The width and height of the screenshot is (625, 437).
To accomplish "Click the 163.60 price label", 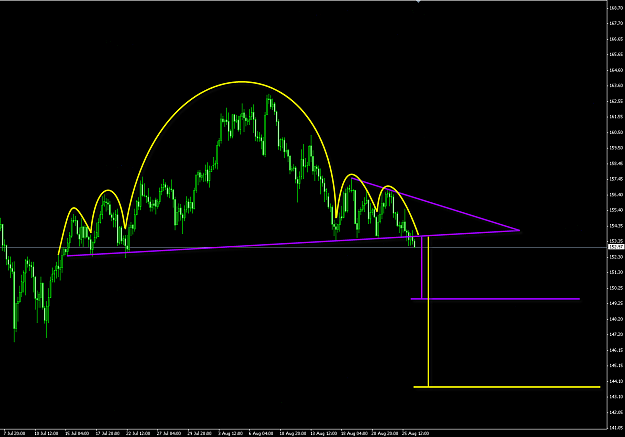I will tap(616, 86).
